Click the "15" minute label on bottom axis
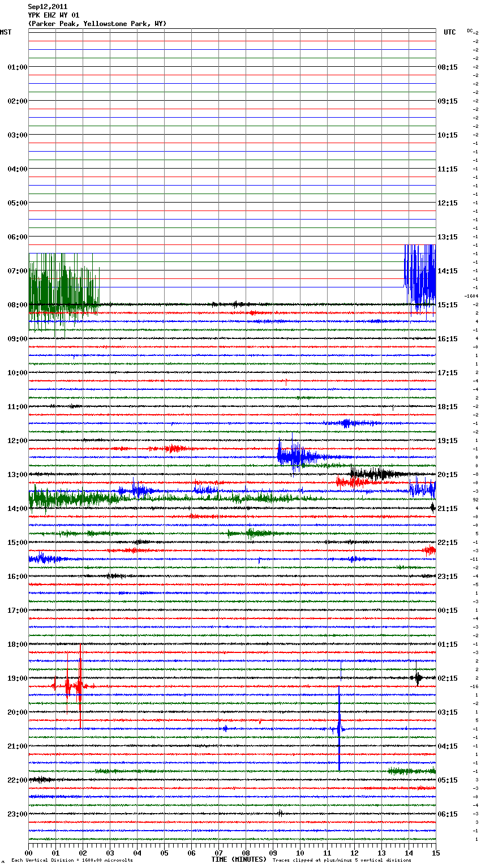This screenshot has height=868, width=481. [436, 853]
